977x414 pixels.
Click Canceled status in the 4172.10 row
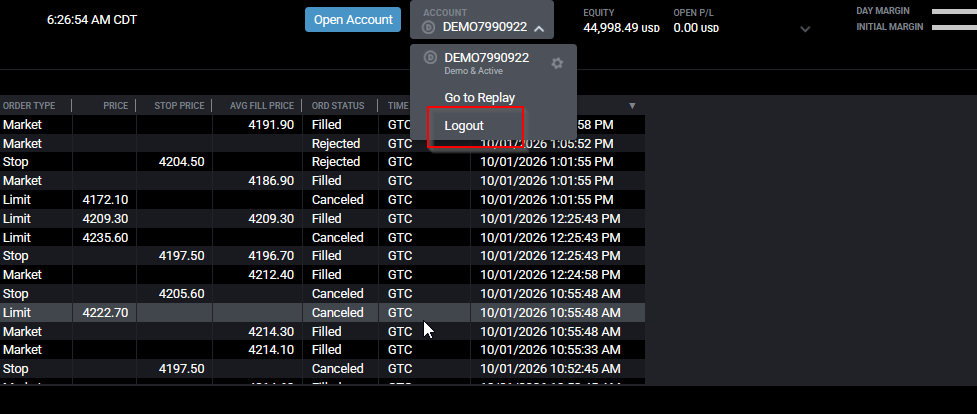click(x=338, y=200)
